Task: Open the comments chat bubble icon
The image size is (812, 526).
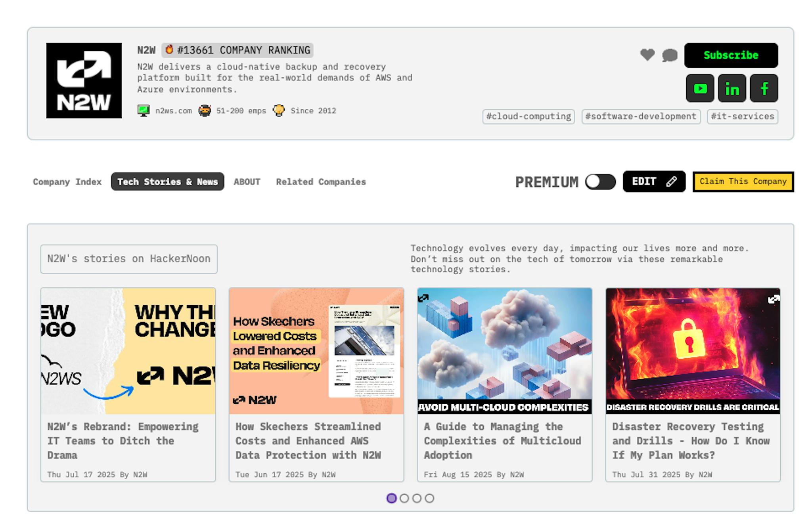Action: (670, 55)
